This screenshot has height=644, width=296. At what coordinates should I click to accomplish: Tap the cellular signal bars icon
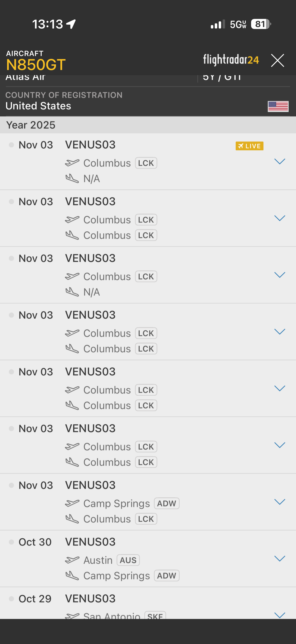pyautogui.click(x=217, y=24)
